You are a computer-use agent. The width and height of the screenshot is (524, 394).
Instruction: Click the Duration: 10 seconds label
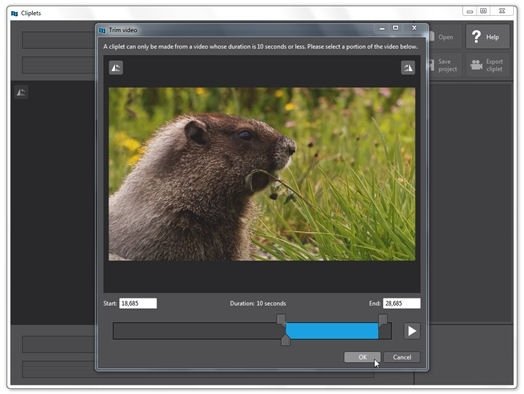tap(258, 303)
